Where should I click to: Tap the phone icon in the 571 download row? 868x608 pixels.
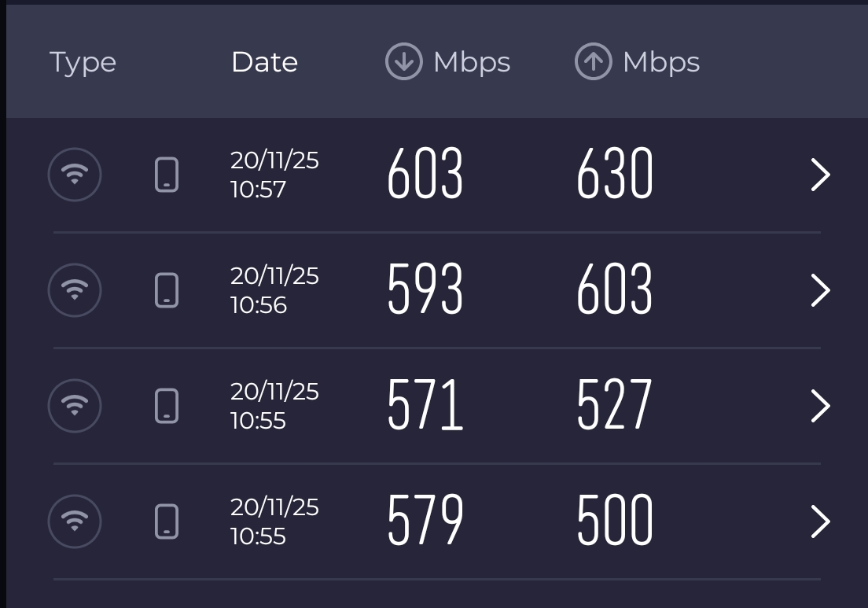click(167, 406)
